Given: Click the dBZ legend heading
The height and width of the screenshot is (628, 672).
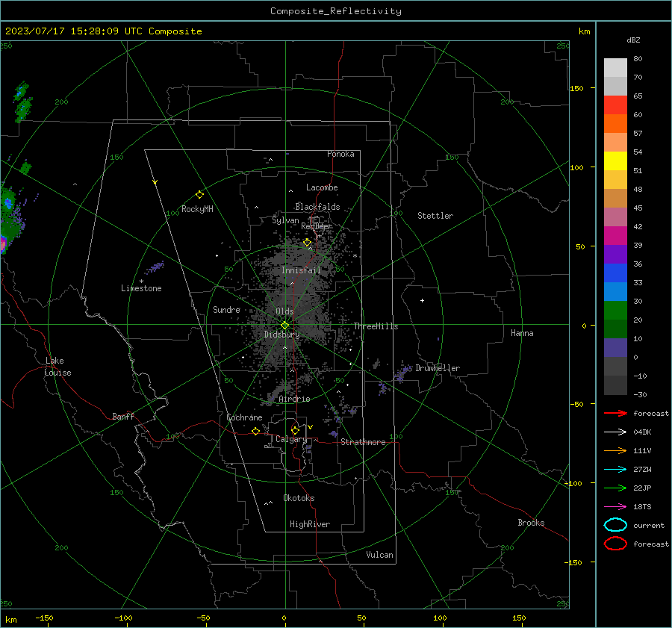Looking at the screenshot, I should (633, 40).
